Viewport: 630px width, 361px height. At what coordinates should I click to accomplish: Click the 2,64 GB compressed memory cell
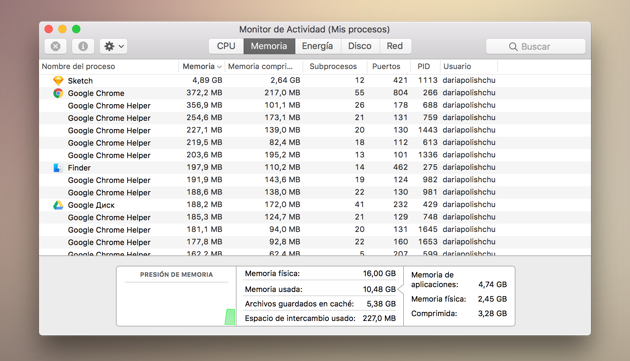(x=285, y=80)
